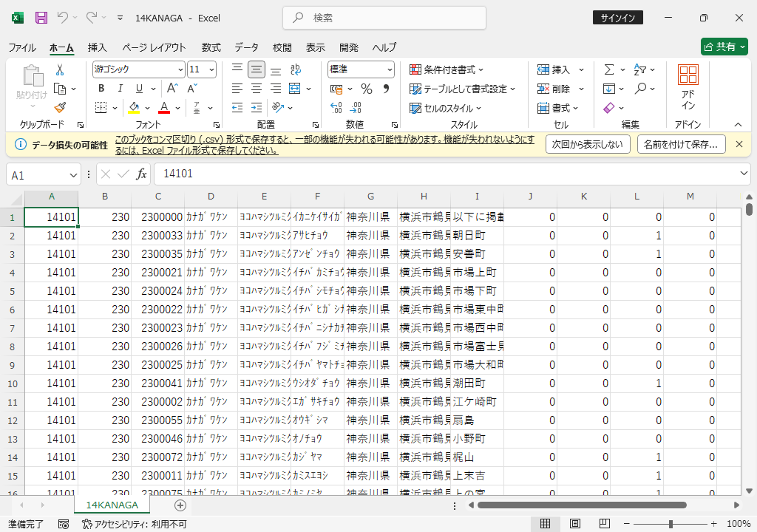Viewport: 757px width, 532px height.
Task: Expand 条件付き書式 dropdown
Action: 481,70
